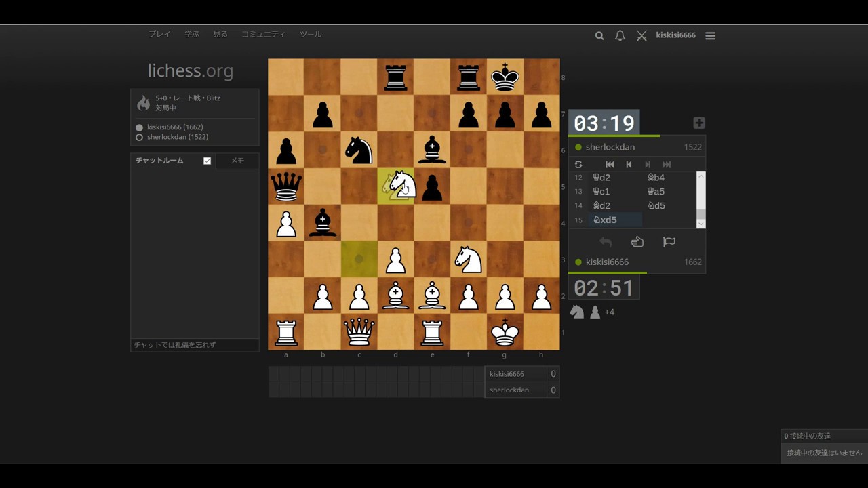Offer a draw with the handshake icon
Screen dimensions: 868x488
click(x=637, y=242)
